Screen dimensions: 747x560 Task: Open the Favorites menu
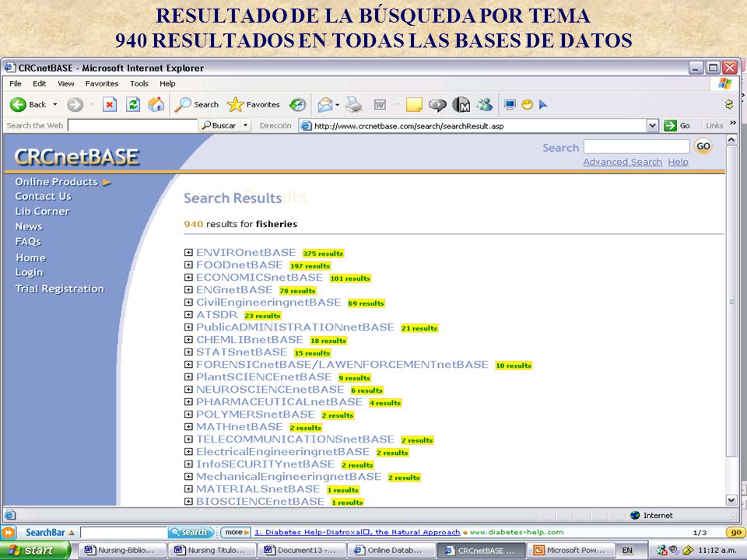pyautogui.click(x=102, y=83)
